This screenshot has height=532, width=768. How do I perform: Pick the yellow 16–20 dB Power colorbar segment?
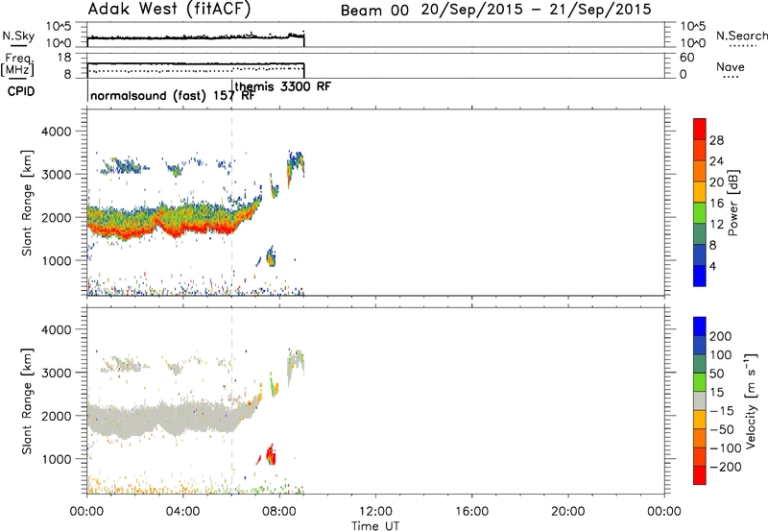[x=700, y=192]
